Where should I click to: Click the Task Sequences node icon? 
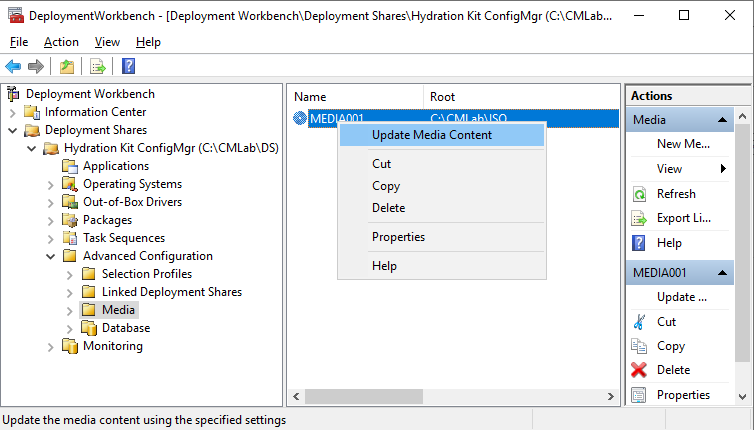click(x=70, y=238)
